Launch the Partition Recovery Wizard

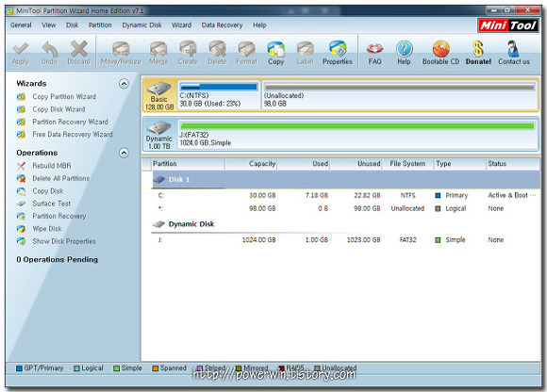[x=70, y=122]
